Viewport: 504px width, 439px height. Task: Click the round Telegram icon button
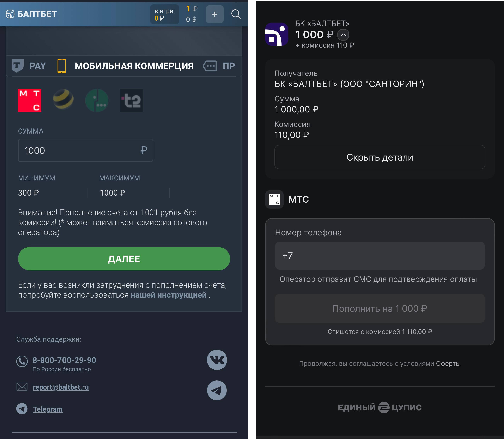point(217,390)
